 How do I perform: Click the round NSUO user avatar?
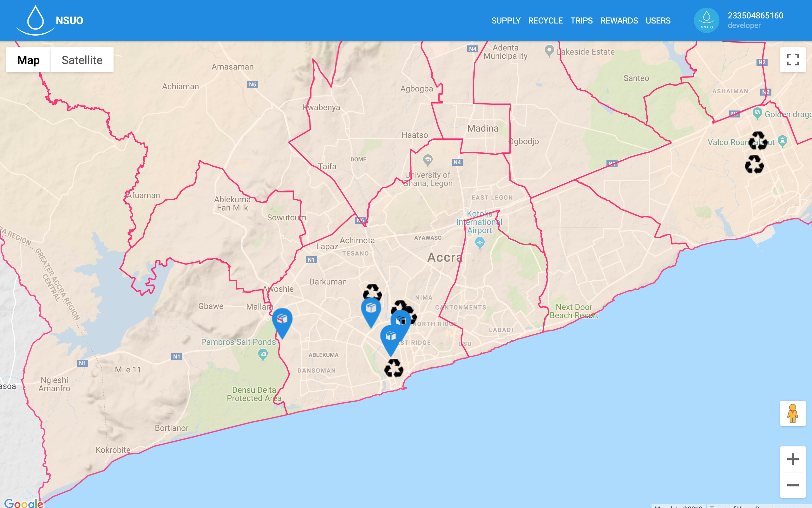click(x=706, y=20)
